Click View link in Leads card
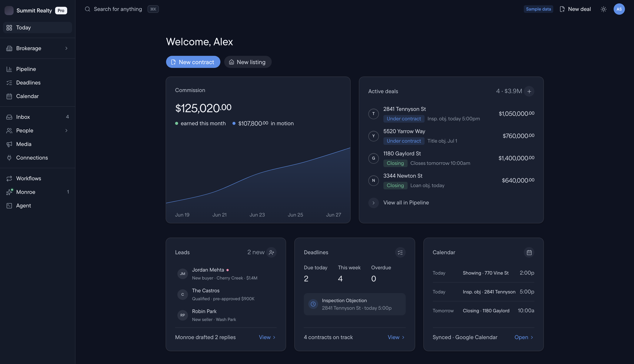Image resolution: width=634 pixels, height=364 pixels. [267, 337]
